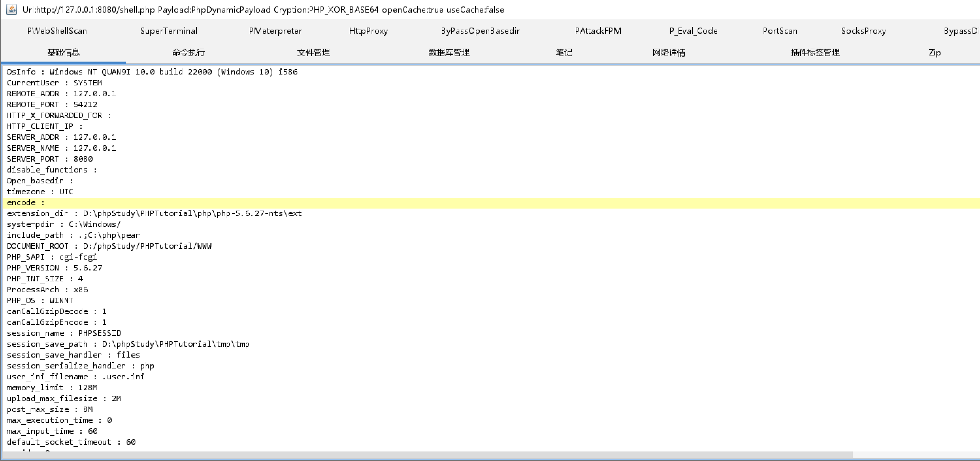The width and height of the screenshot is (980, 461).
Task: Switch to the PAttackFPM tab
Action: tap(598, 31)
